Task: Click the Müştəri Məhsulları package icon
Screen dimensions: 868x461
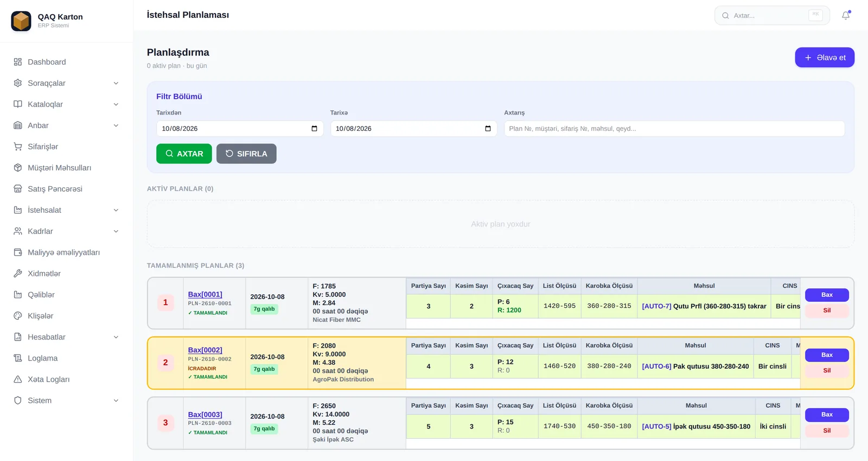Action: click(x=18, y=168)
